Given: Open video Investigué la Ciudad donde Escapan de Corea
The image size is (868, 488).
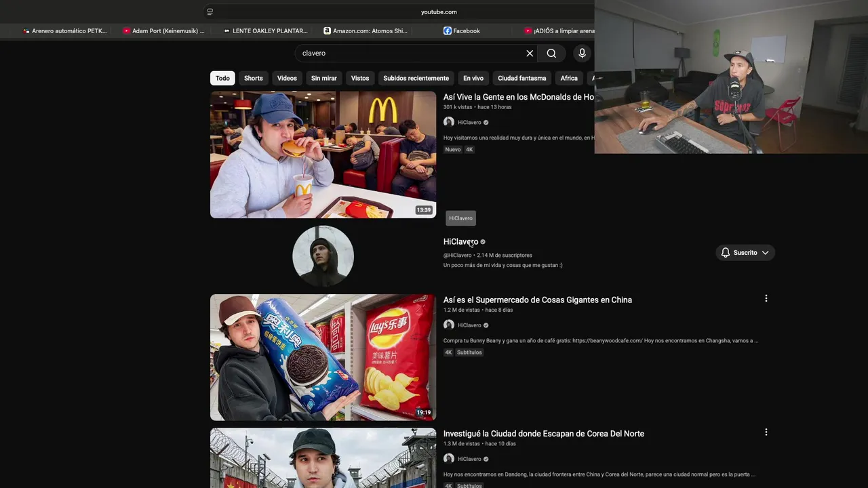Looking at the screenshot, I should tap(544, 434).
